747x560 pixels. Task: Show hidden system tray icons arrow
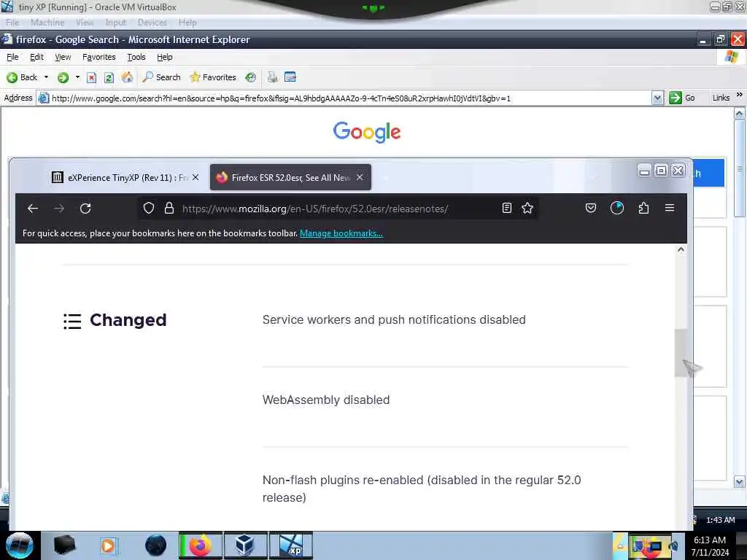(x=620, y=545)
